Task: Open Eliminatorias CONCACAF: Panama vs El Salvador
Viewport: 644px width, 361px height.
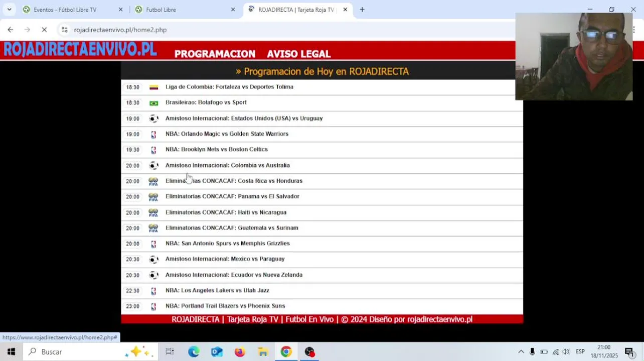Action: [x=232, y=197]
